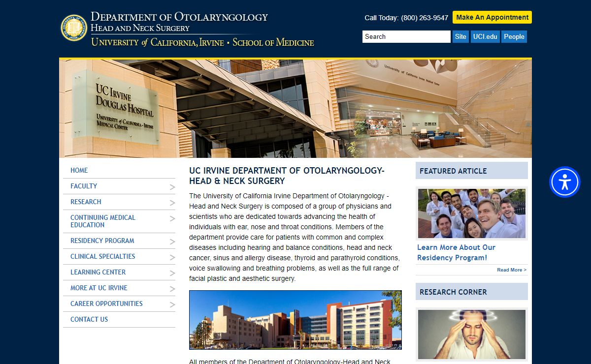Select the Residency Program menu item
The height and width of the screenshot is (364, 591).
point(102,241)
